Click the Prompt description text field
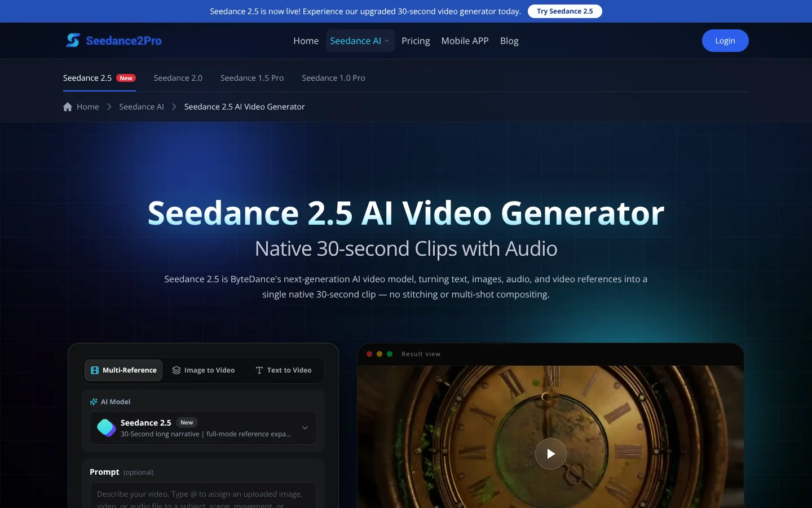This screenshot has height=508, width=812. tap(203, 496)
